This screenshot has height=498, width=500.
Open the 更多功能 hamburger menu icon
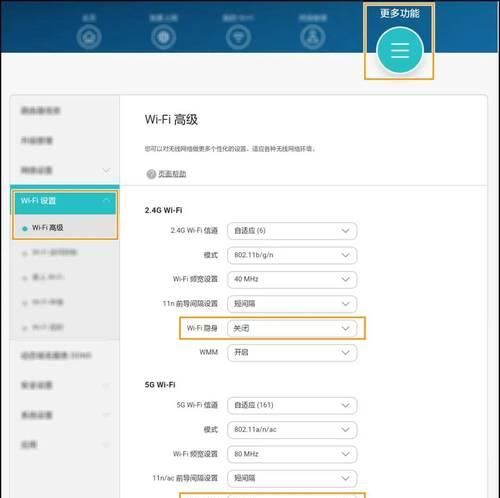[400, 50]
